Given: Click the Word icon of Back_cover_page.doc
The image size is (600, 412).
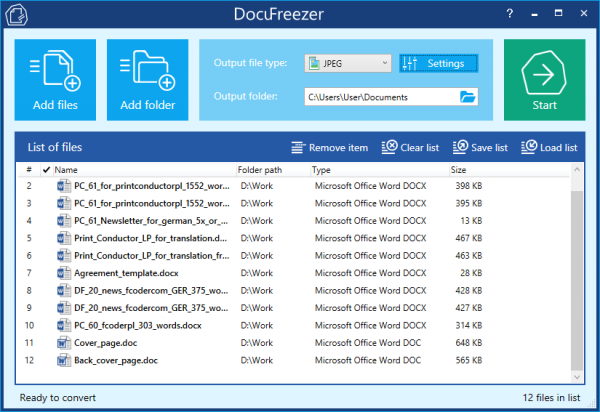Looking at the screenshot, I should [64, 360].
